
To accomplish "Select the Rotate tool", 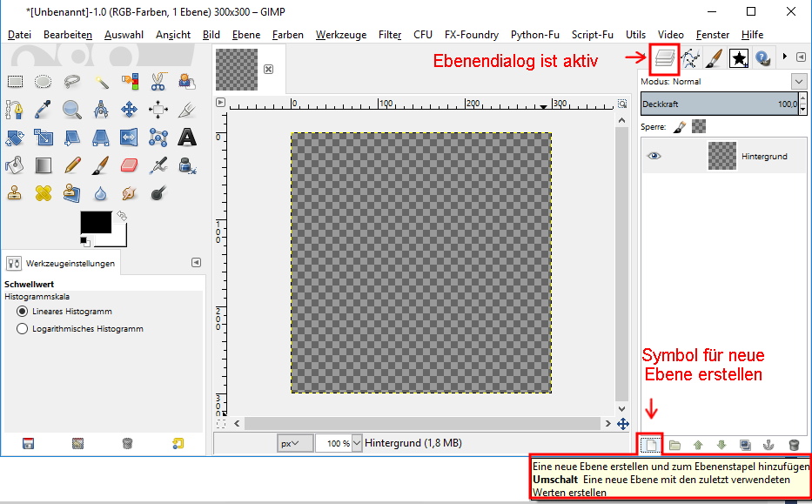I will click(x=15, y=138).
